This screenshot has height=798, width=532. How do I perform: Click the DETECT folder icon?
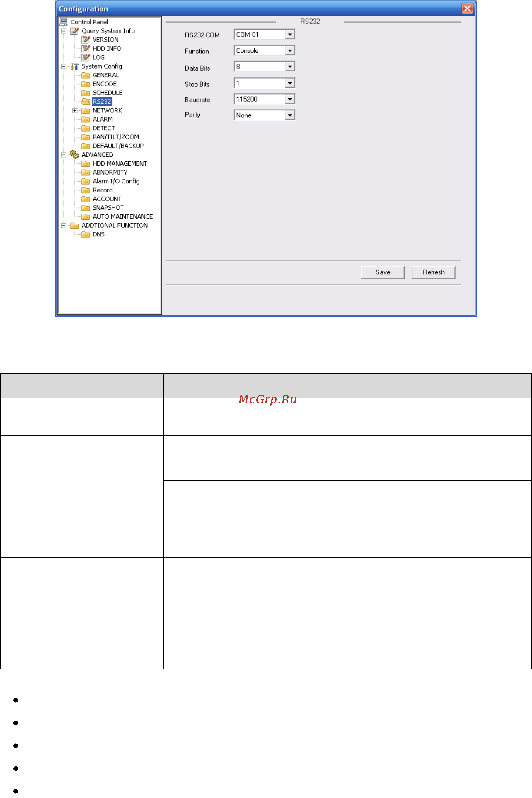point(86,128)
